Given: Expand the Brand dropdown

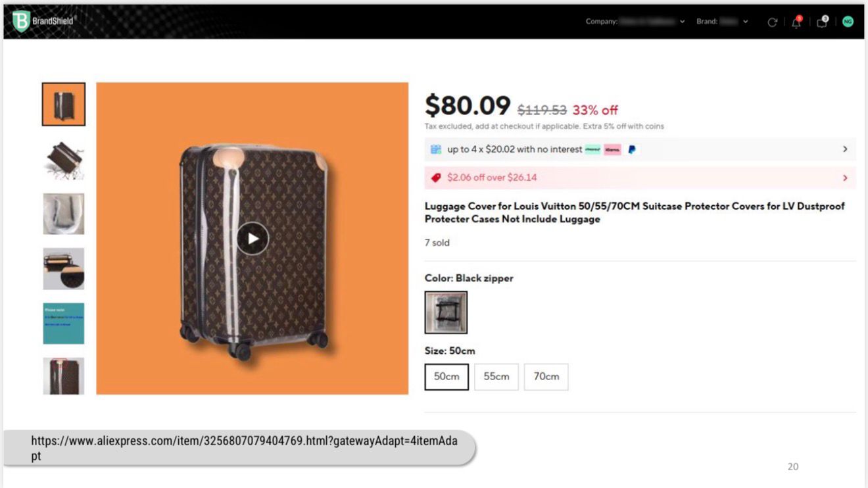Looking at the screenshot, I should pos(745,22).
